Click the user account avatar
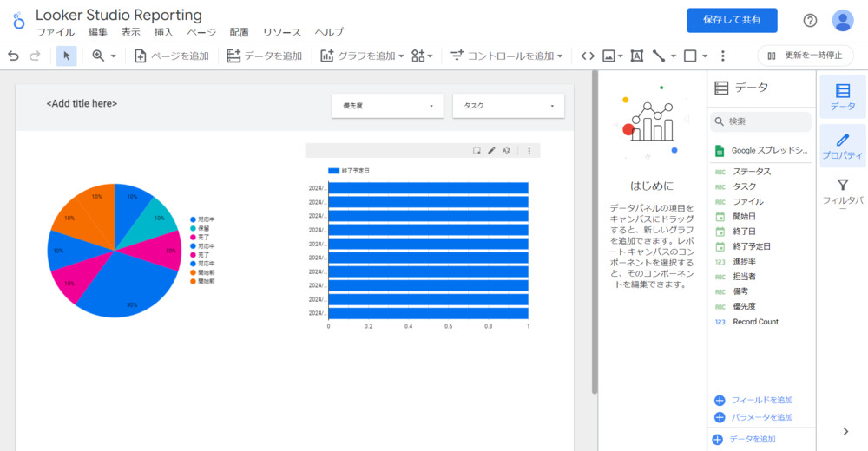Image resolution: width=868 pixels, height=451 pixels. point(842,20)
